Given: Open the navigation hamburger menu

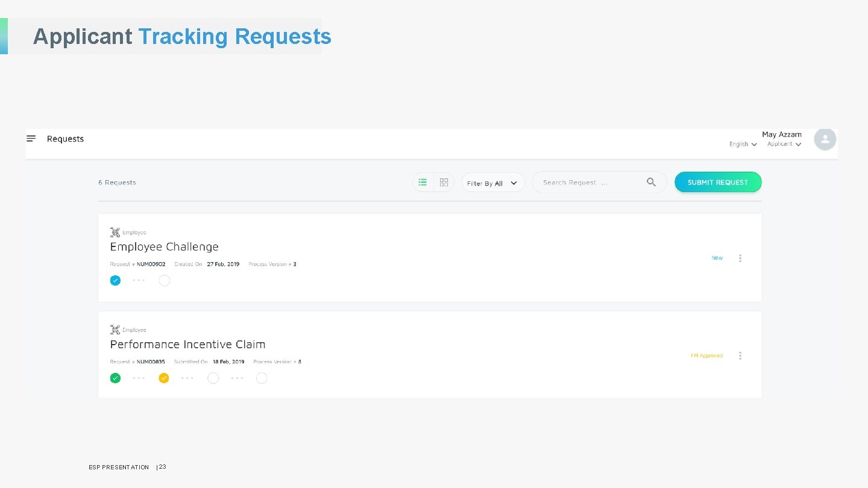Looking at the screenshot, I should tap(31, 139).
